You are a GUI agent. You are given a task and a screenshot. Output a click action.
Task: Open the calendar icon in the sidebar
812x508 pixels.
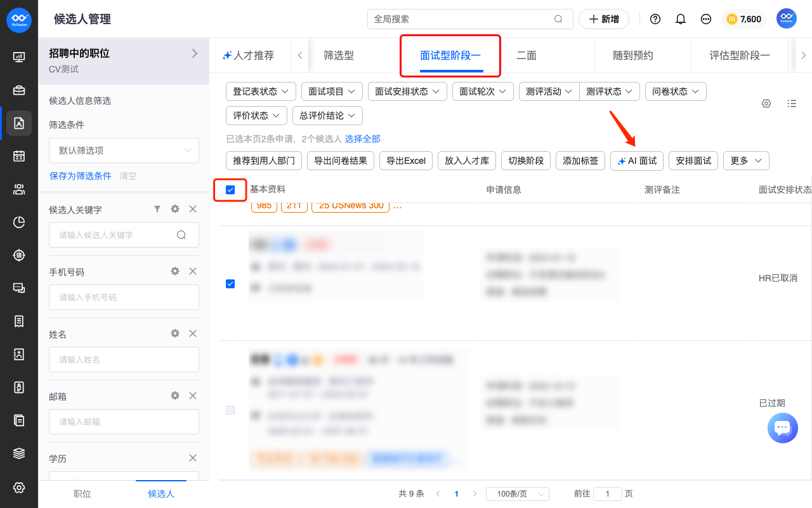pos(19,156)
